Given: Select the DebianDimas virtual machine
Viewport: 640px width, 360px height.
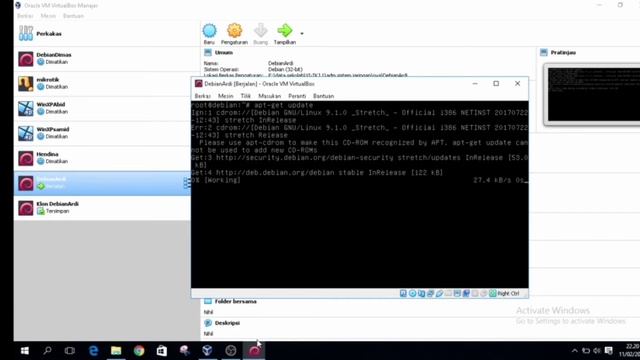Looking at the screenshot, I should (x=107, y=58).
